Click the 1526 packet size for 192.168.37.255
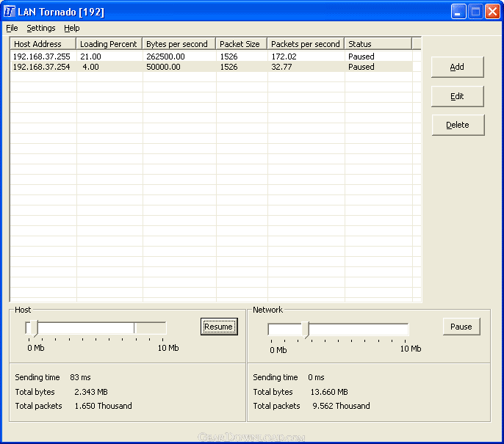Screen dimensions: 504x444 tap(229, 57)
